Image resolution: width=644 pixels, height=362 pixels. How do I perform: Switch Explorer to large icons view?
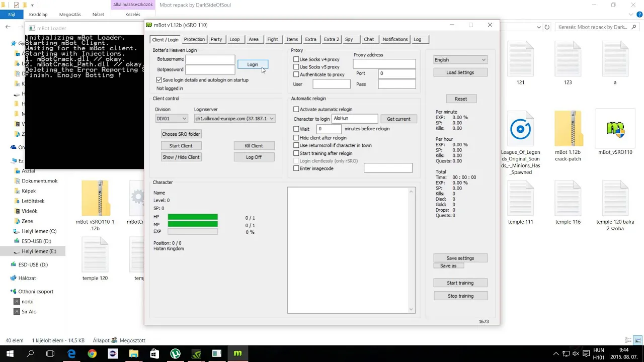tap(637, 340)
